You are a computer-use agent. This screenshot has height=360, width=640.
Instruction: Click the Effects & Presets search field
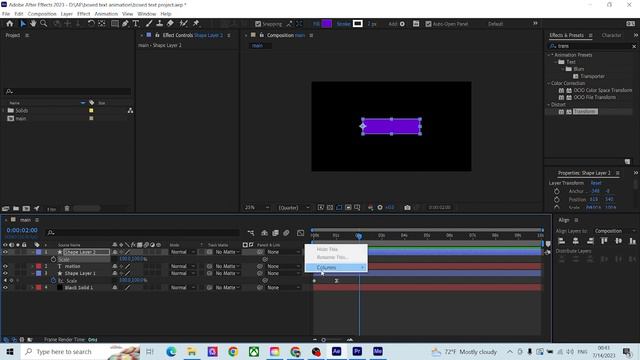pos(593,46)
